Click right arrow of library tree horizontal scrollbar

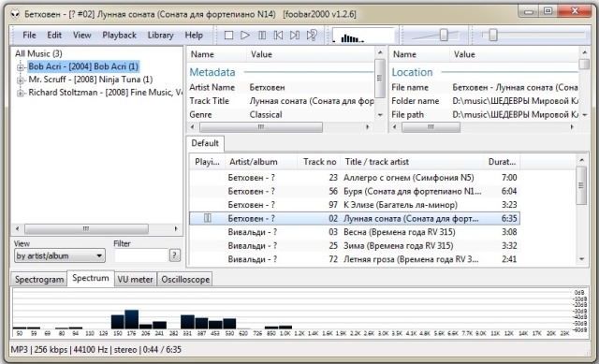pos(176,229)
